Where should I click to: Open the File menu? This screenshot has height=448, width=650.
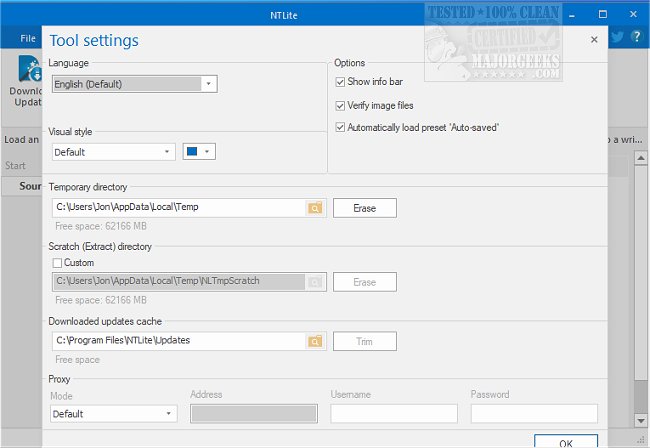pos(27,38)
